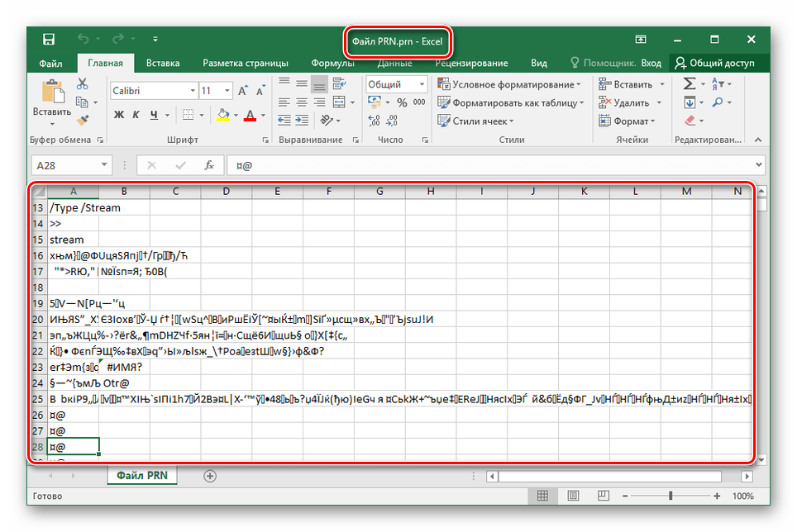The height and width of the screenshot is (532, 797).
Task: Click the Format Painter brush icon
Action: (82, 121)
